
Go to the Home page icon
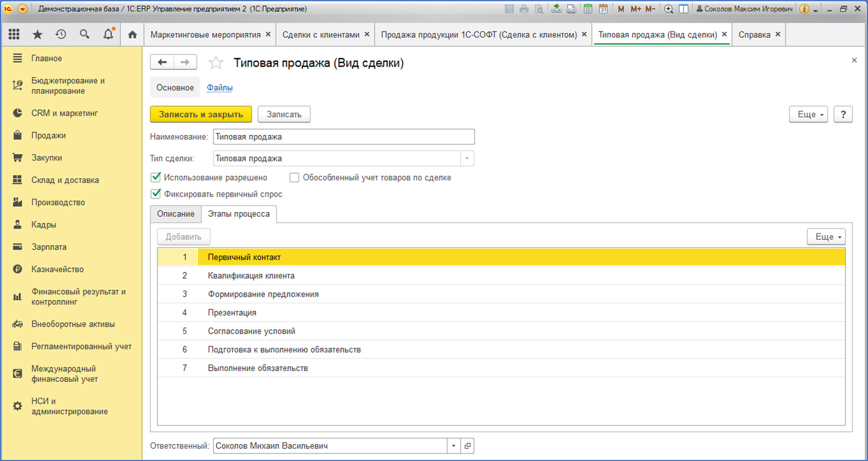(132, 34)
